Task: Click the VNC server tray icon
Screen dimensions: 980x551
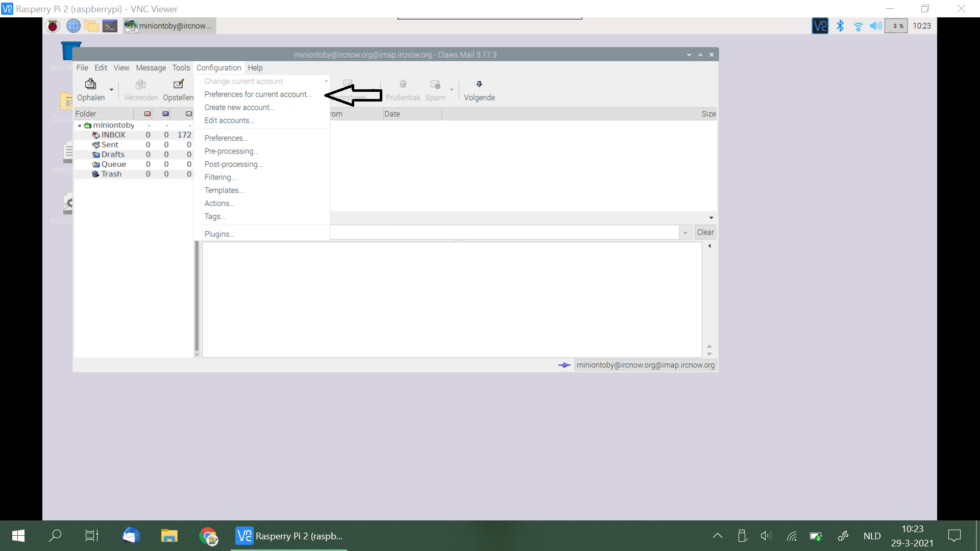Action: coord(820,26)
